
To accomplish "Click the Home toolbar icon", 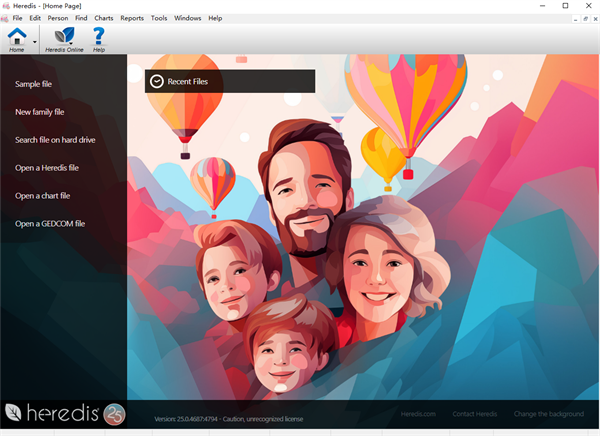I will (17, 39).
